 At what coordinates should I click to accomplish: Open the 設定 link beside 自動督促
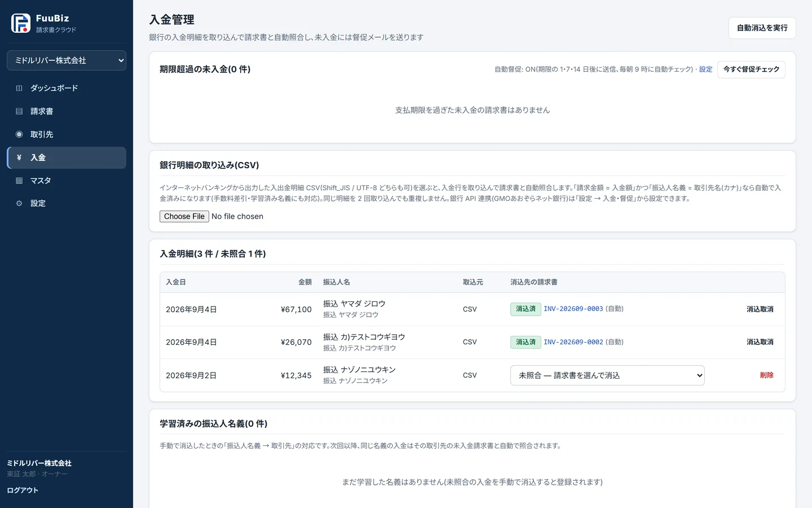(706, 69)
